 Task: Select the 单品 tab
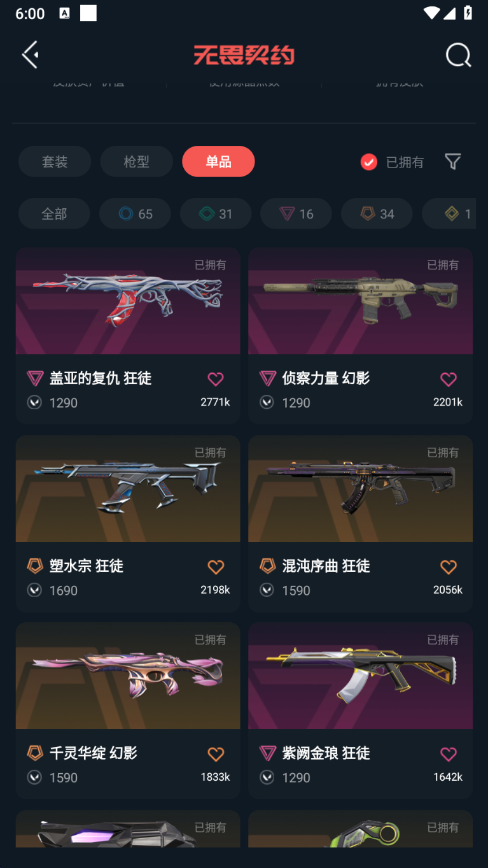click(218, 162)
